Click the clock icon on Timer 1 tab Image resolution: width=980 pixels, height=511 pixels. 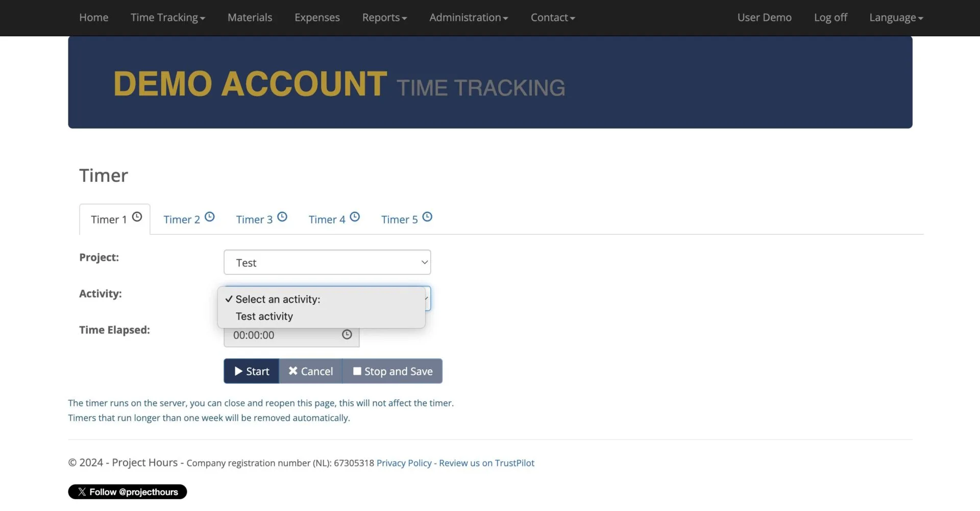tap(137, 217)
